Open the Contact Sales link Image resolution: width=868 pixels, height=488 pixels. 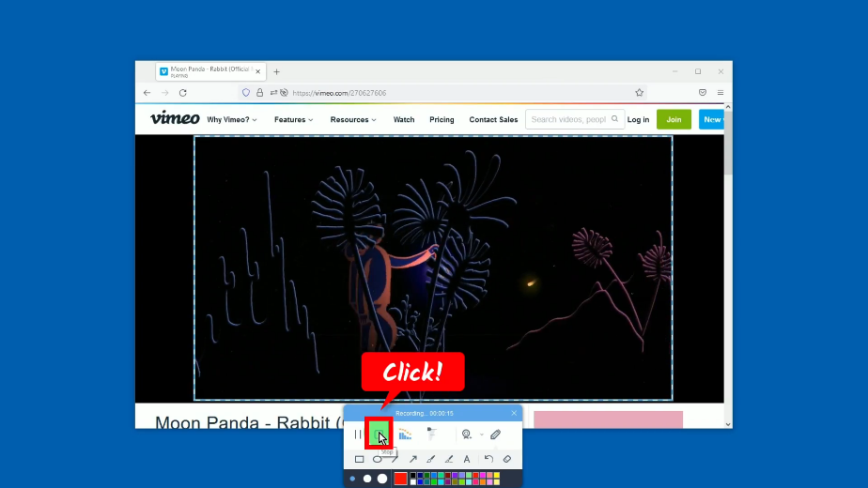coord(493,119)
